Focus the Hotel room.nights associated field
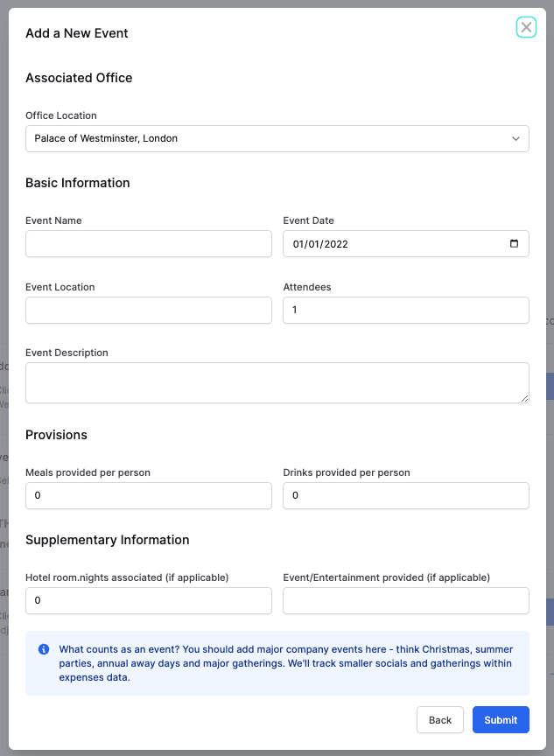 [x=149, y=600]
